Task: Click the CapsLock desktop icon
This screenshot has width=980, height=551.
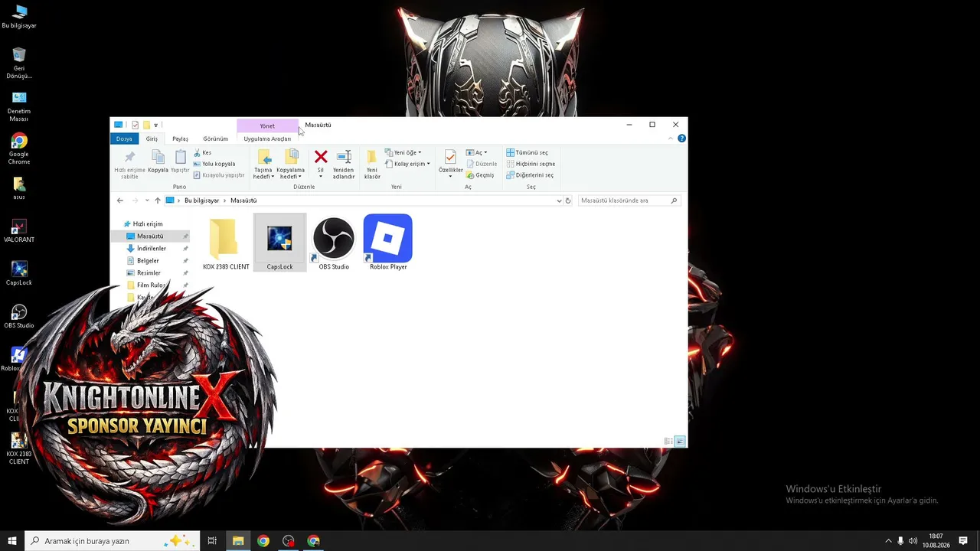Action: click(19, 274)
